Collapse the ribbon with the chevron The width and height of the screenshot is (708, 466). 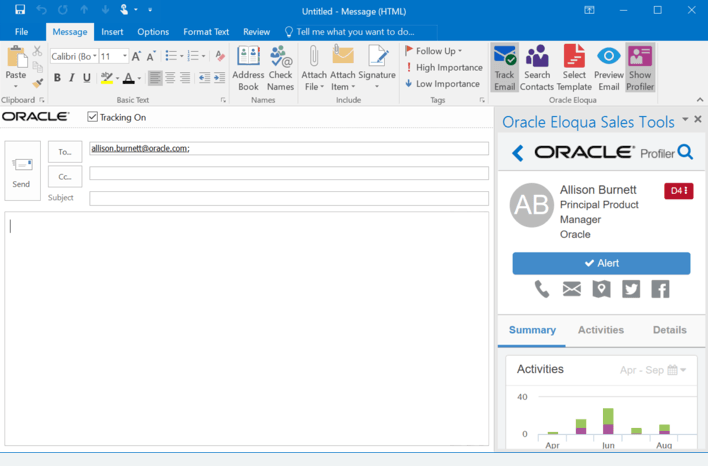point(700,99)
